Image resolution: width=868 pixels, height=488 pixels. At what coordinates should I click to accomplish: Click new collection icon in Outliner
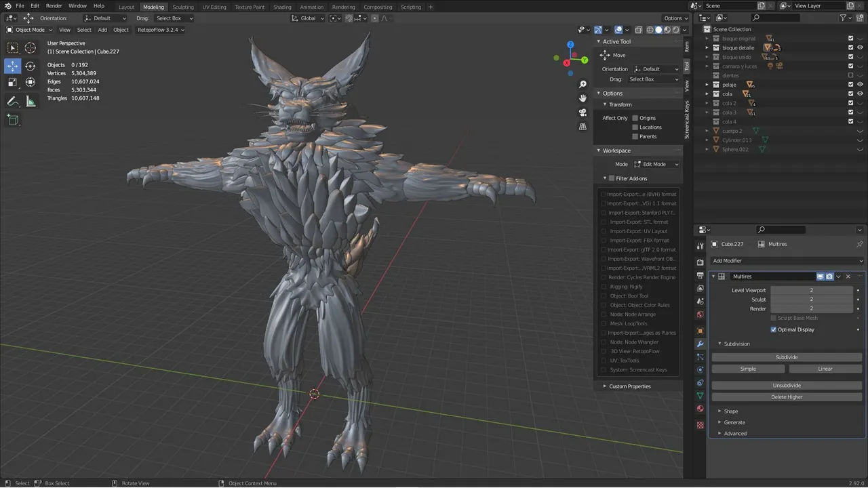pyautogui.click(x=861, y=18)
